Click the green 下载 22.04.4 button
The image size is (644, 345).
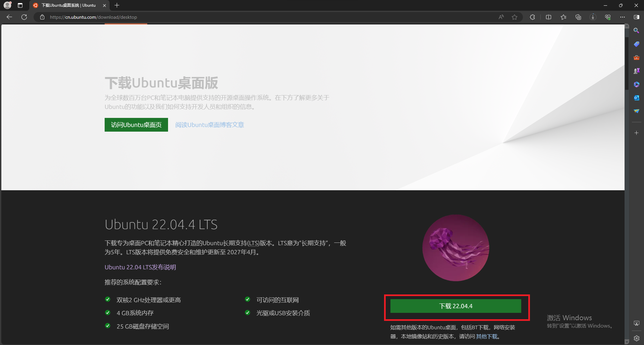pos(455,306)
